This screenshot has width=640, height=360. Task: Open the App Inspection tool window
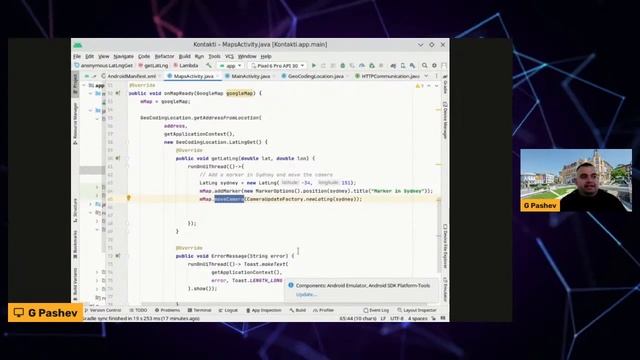pos(264,311)
